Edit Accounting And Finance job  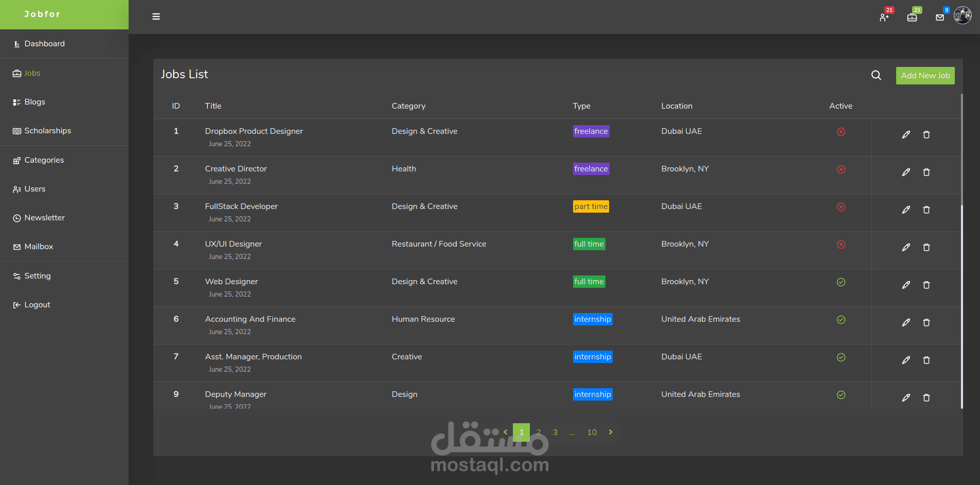point(906,322)
